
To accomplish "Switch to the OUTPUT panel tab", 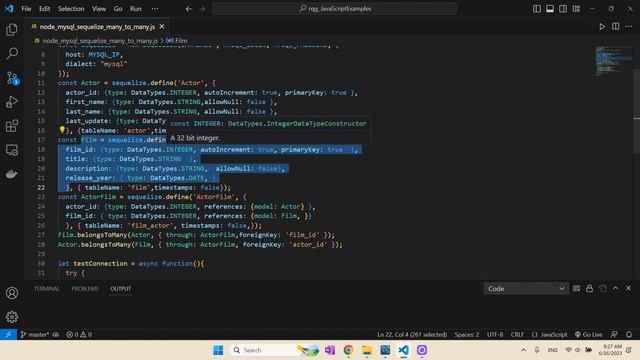I will click(120, 289).
